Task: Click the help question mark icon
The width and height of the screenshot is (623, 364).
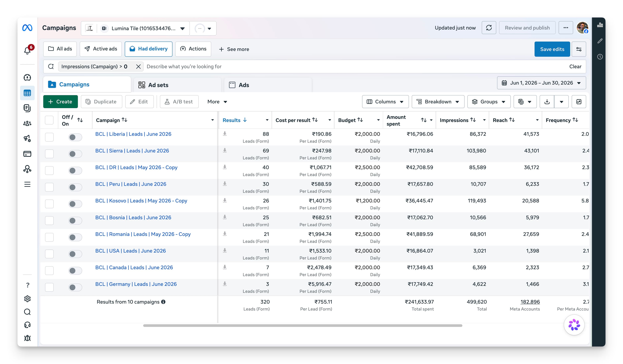Action: click(27, 285)
